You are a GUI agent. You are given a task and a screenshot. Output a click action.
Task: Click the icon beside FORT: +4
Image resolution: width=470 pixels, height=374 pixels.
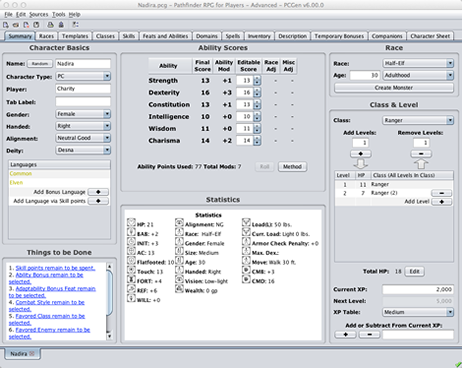131,279
